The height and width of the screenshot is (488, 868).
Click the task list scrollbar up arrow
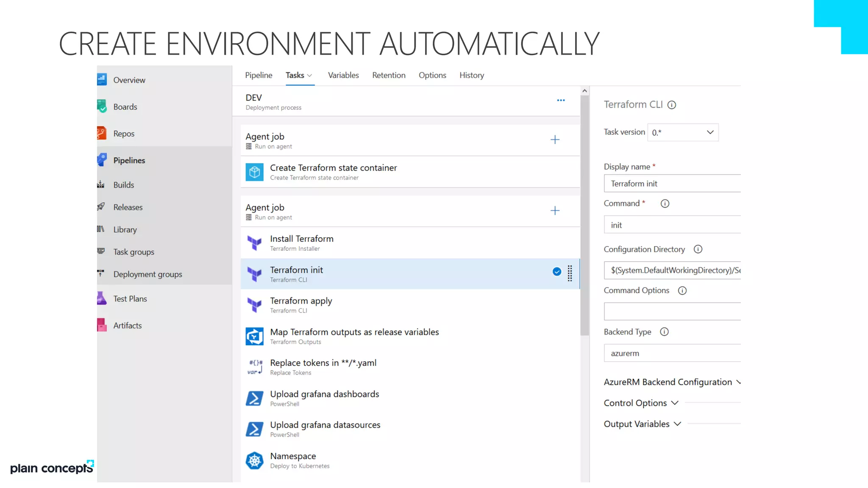pyautogui.click(x=584, y=91)
